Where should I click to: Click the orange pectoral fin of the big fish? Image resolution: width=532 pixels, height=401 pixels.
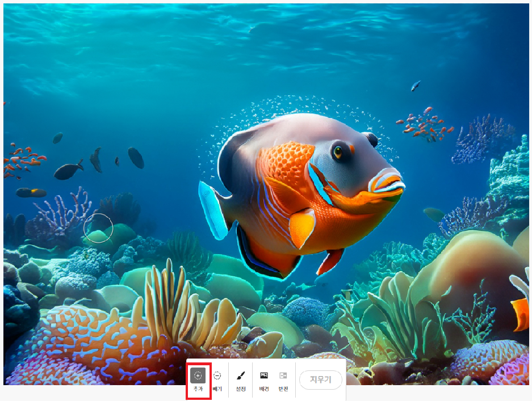pos(302,226)
